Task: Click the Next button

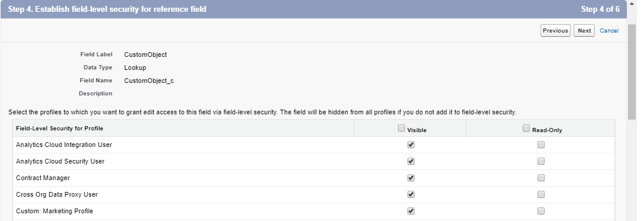Action: click(584, 31)
